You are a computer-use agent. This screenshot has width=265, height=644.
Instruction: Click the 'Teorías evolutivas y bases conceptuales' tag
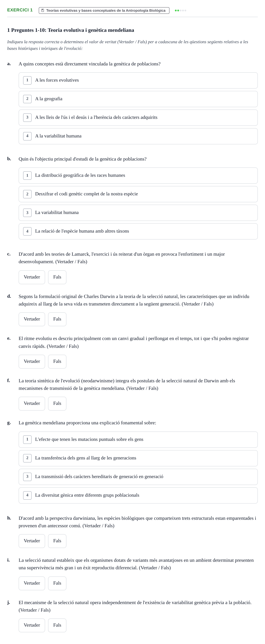coord(104,11)
